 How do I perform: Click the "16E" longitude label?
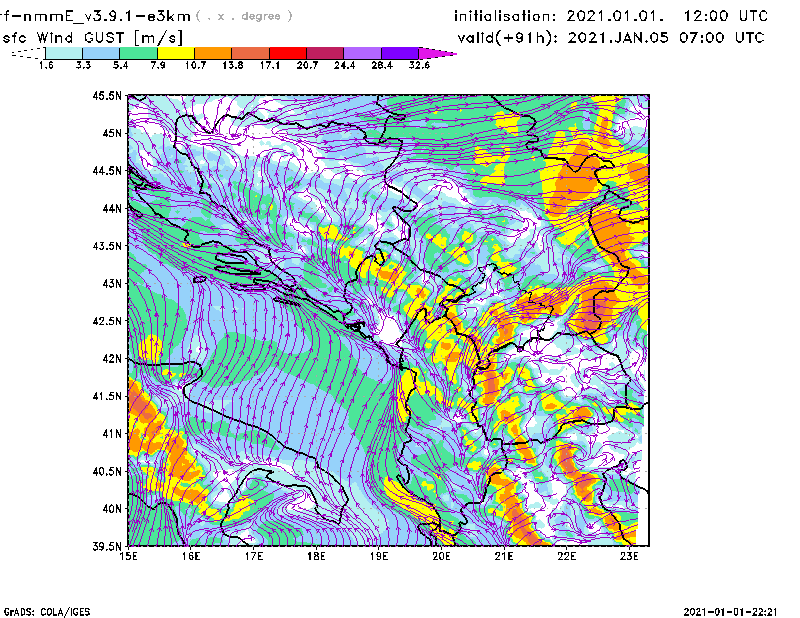(x=191, y=556)
